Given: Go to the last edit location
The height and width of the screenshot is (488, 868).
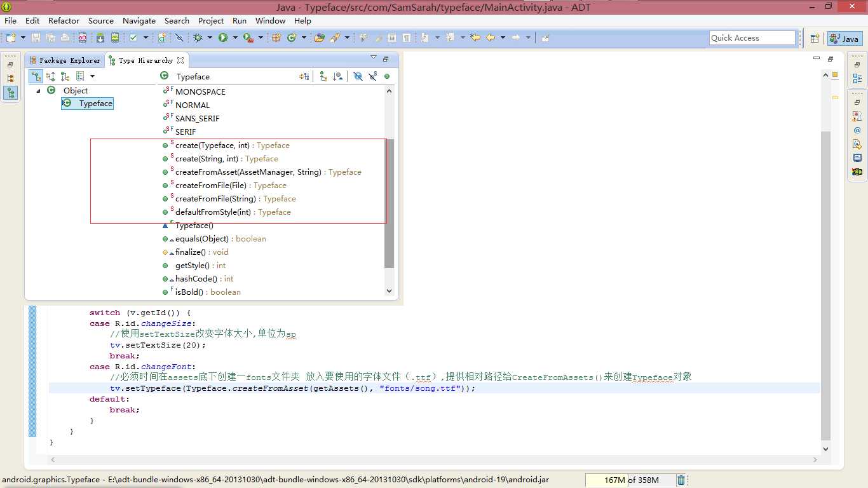Looking at the screenshot, I should point(474,38).
